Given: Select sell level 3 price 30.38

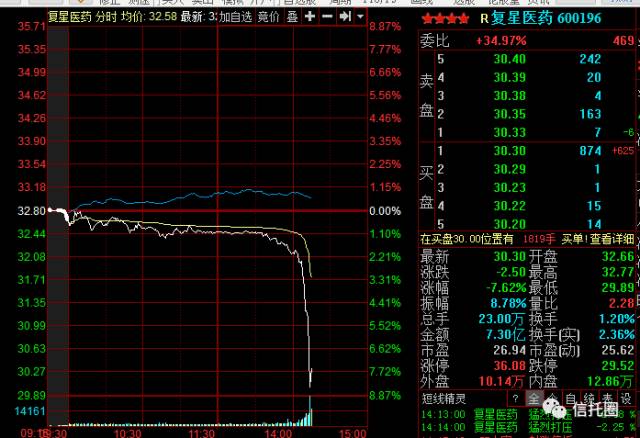Looking at the screenshot, I should (x=509, y=96).
